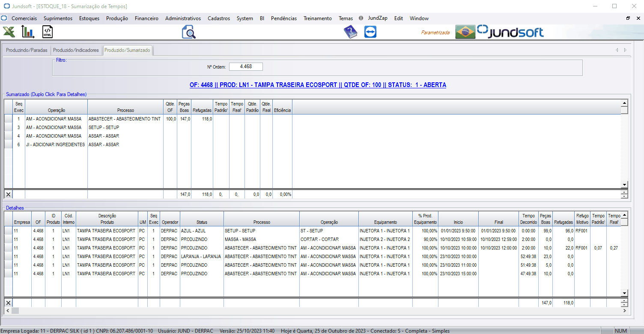This screenshot has width=644, height=334.
Task: Click the tab scroll left arrow
Action: pos(617,50)
